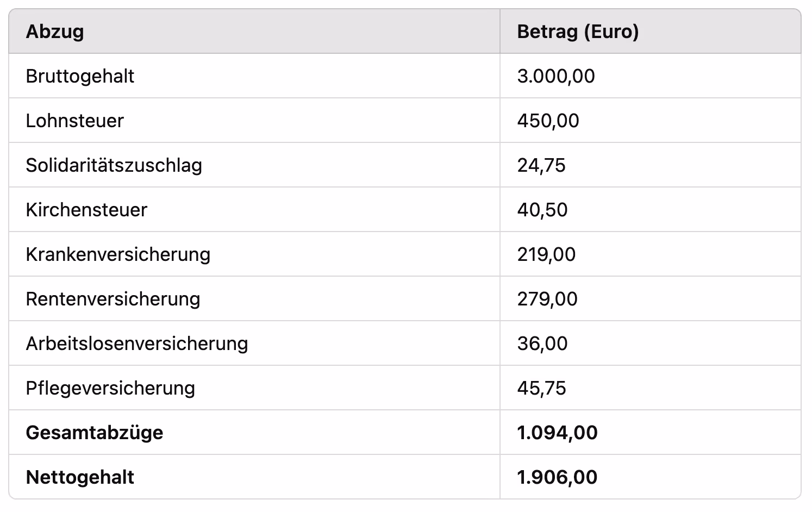This screenshot has height=512, width=812.
Task: Click the Betrag (Euro) column header
Action: (578, 32)
